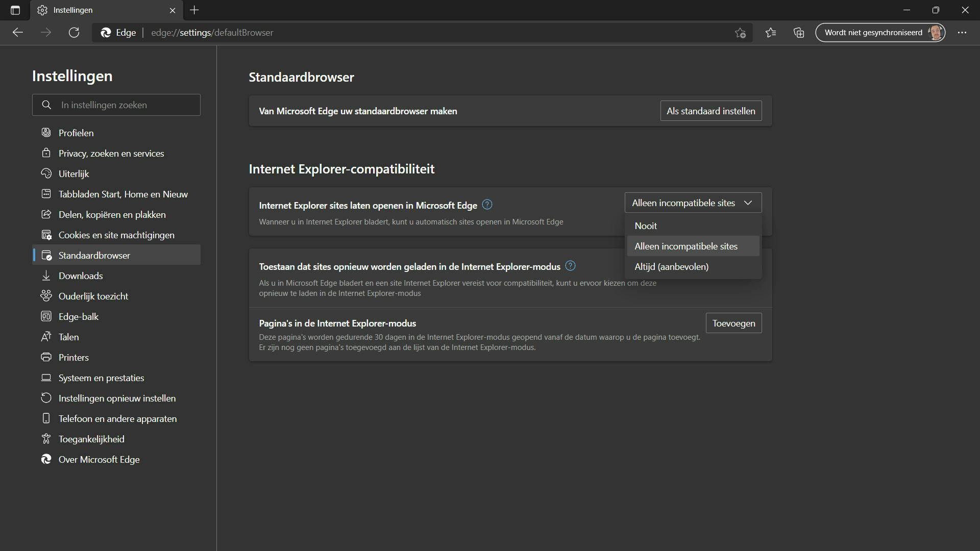
Task: Open the 'Wordt niet gesynchroniseerd' profile button
Action: point(880,33)
